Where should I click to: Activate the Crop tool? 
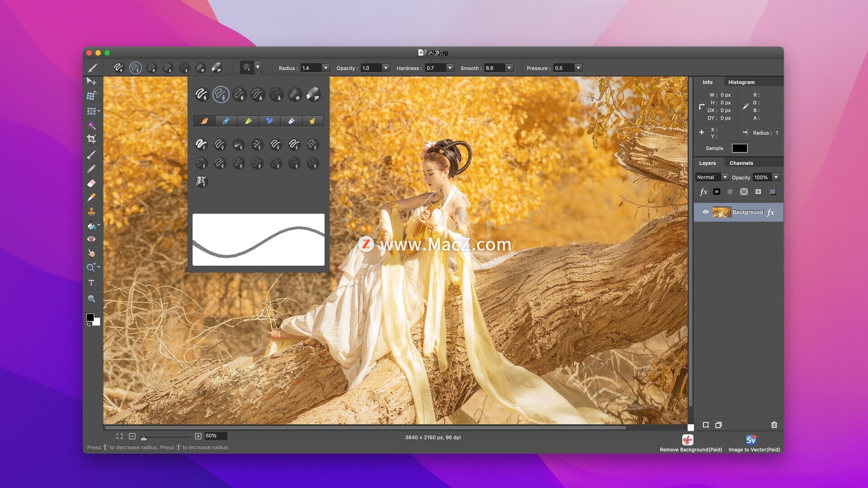91,139
